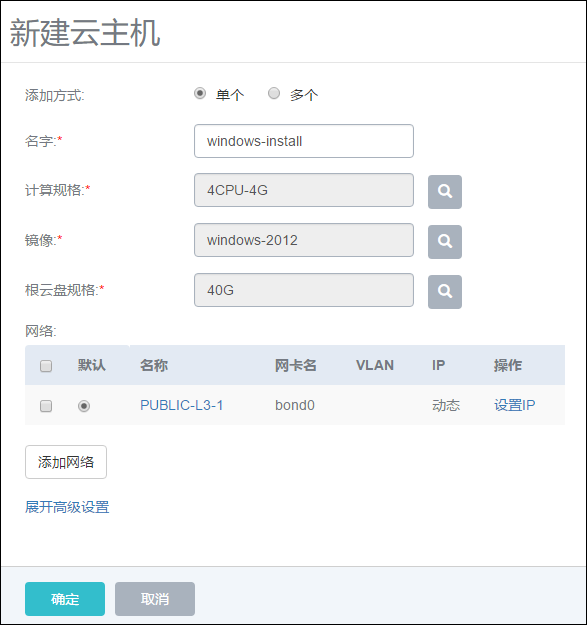The width and height of the screenshot is (587, 625).
Task: Select the 单个 radio option
Action: 200,93
